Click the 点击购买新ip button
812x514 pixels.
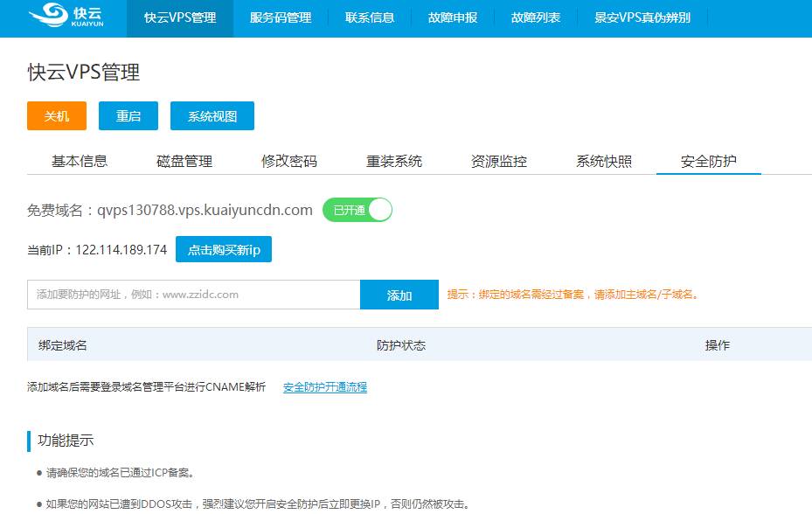[224, 250]
